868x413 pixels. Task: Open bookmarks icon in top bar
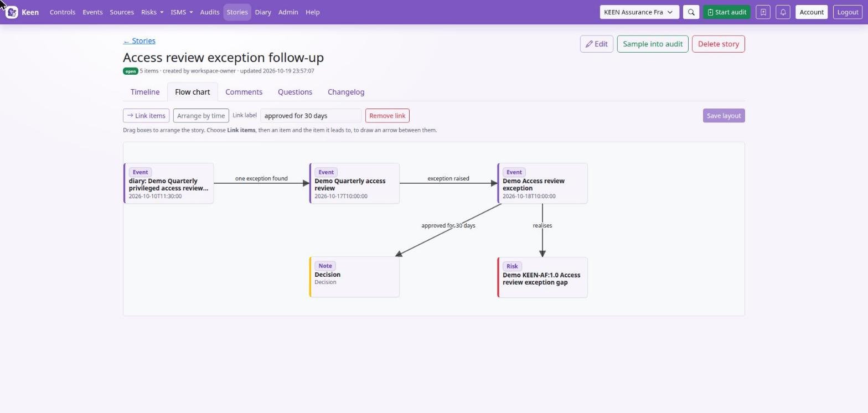click(763, 12)
